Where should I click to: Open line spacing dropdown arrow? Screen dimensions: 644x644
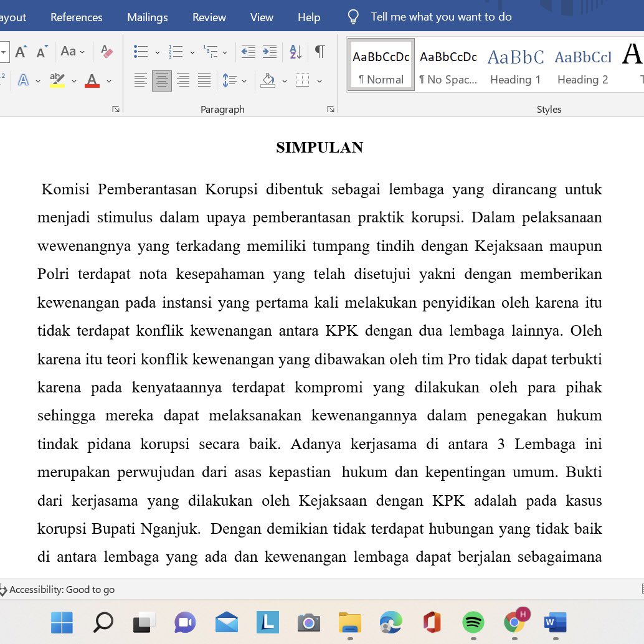click(x=244, y=81)
